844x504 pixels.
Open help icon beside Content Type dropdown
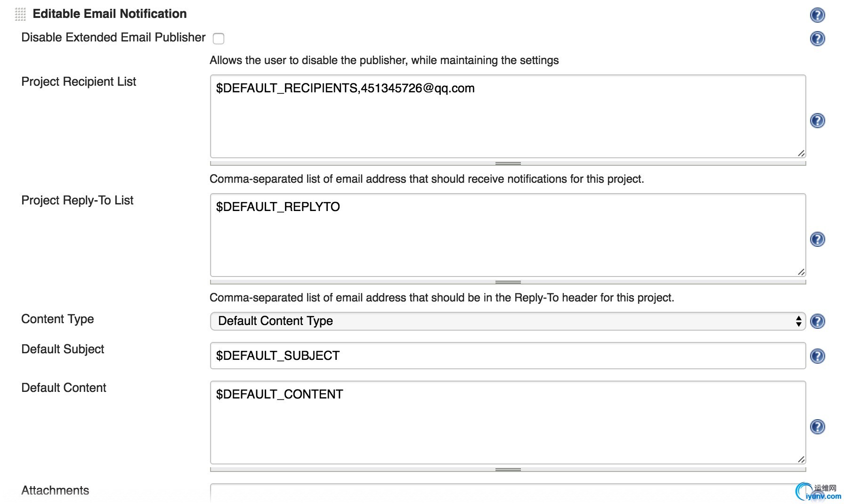point(817,321)
